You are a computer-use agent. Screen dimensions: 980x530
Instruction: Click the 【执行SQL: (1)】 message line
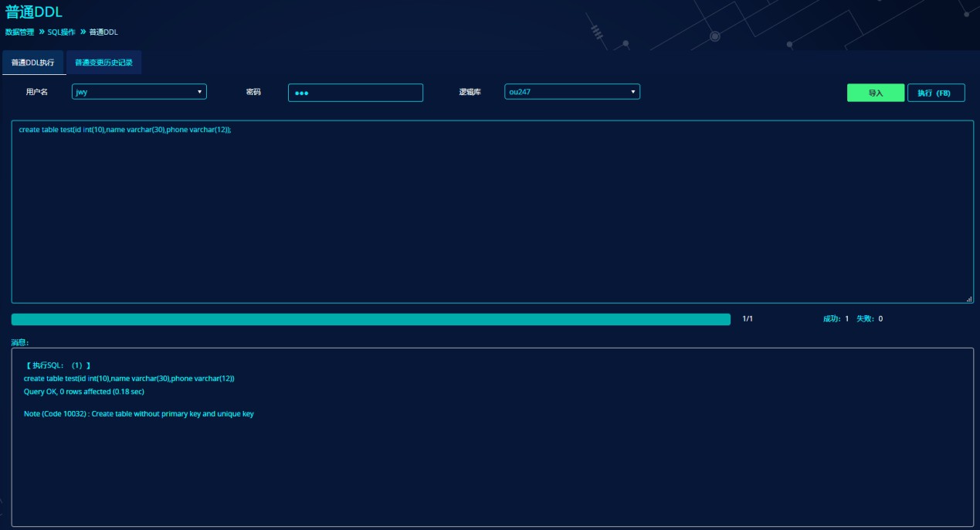(x=59, y=365)
